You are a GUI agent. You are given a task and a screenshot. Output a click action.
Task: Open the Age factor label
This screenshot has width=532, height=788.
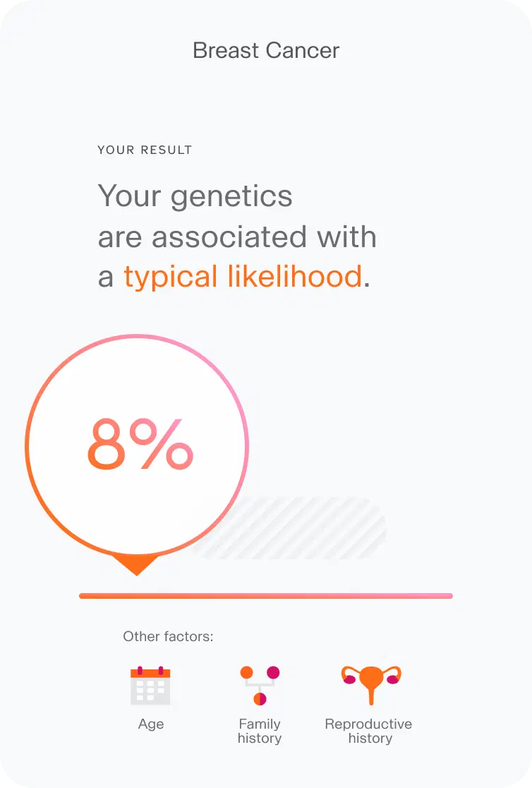[151, 724]
